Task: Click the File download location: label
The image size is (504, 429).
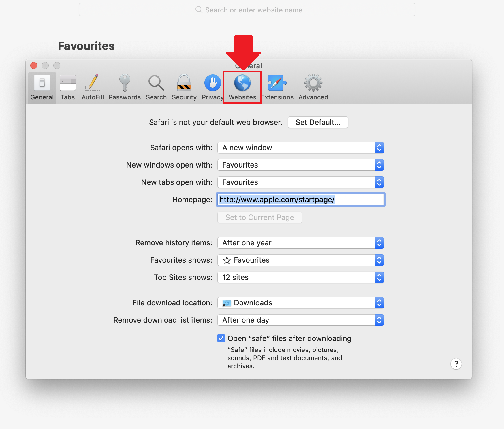Action: pyautogui.click(x=172, y=303)
